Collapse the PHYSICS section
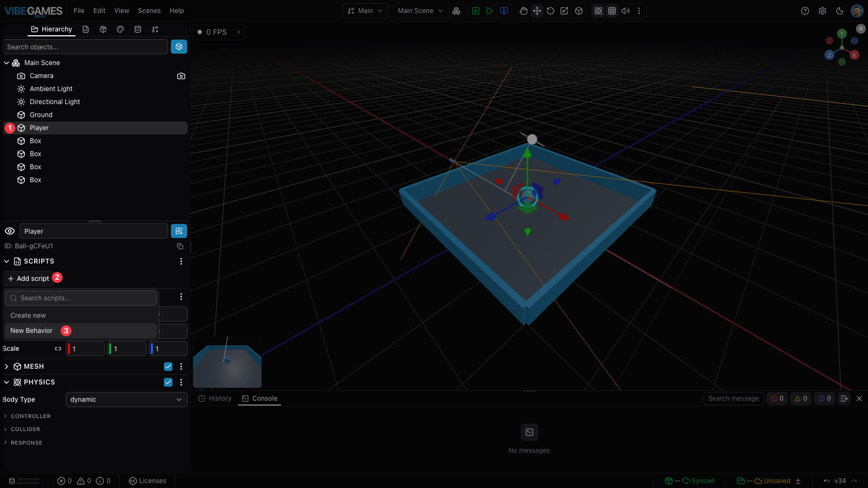 pyautogui.click(x=7, y=382)
